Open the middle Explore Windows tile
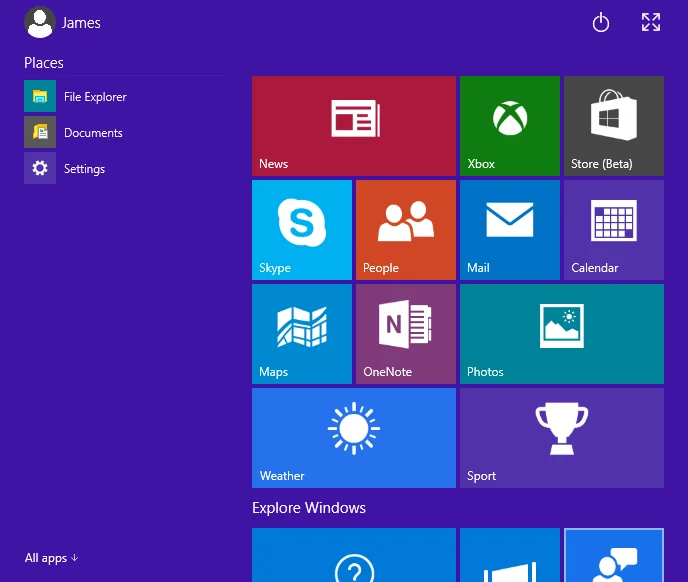Screen dimensions: 688x582 tap(510, 555)
